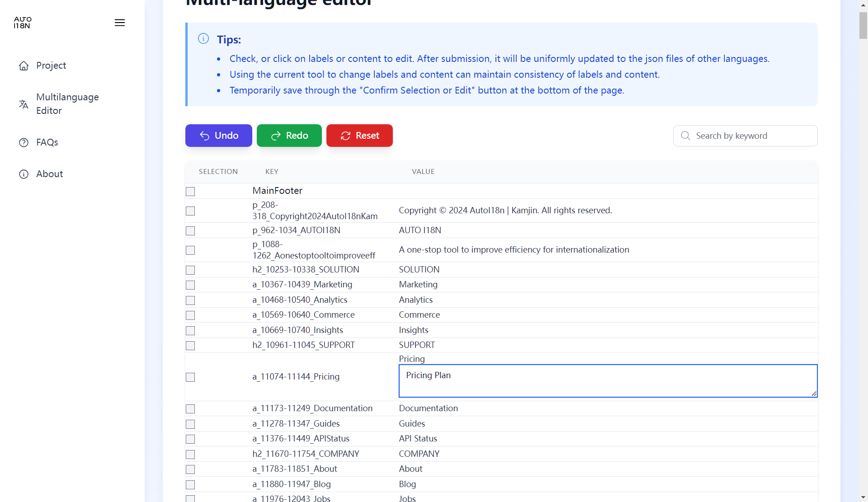Viewport: 868px width, 502px height.
Task: Click the Tips info circle icon
Action: click(203, 39)
